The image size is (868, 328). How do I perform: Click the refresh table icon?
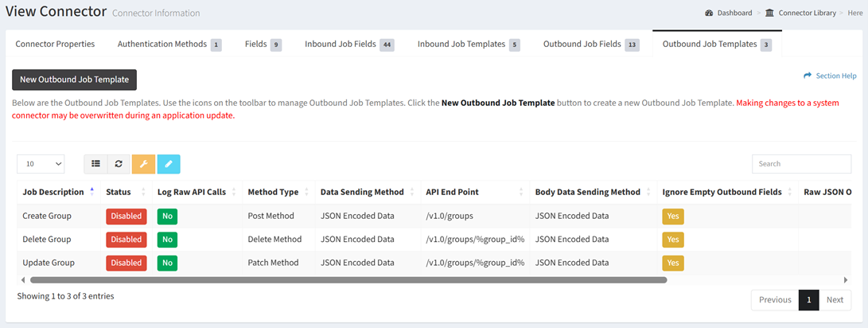point(119,163)
